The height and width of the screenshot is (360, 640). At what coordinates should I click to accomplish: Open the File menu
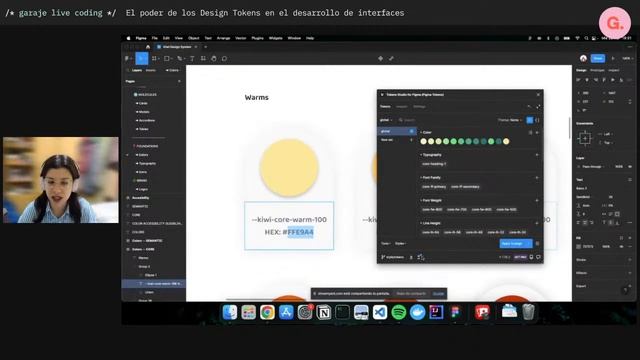(x=155, y=38)
